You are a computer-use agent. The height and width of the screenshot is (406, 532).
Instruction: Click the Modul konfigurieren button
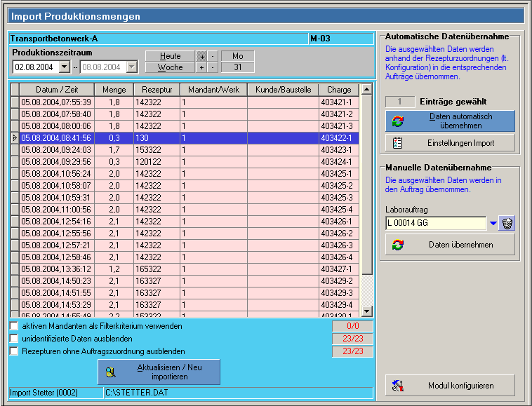(x=450, y=385)
